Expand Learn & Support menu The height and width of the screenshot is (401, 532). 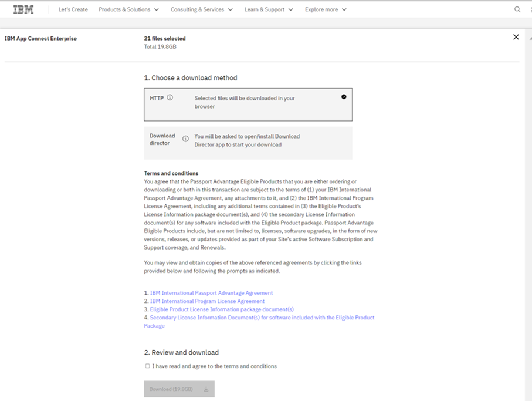(269, 9)
